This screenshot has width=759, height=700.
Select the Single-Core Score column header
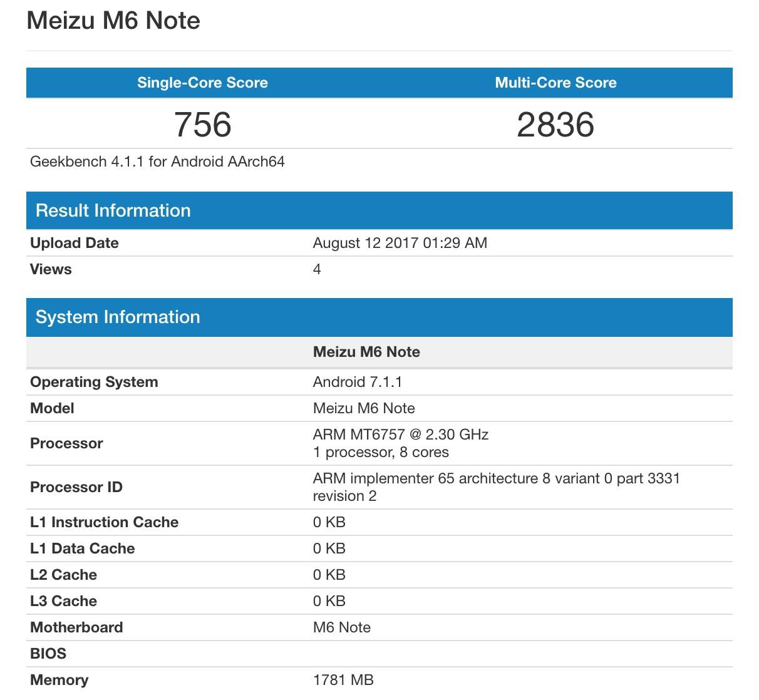click(202, 82)
